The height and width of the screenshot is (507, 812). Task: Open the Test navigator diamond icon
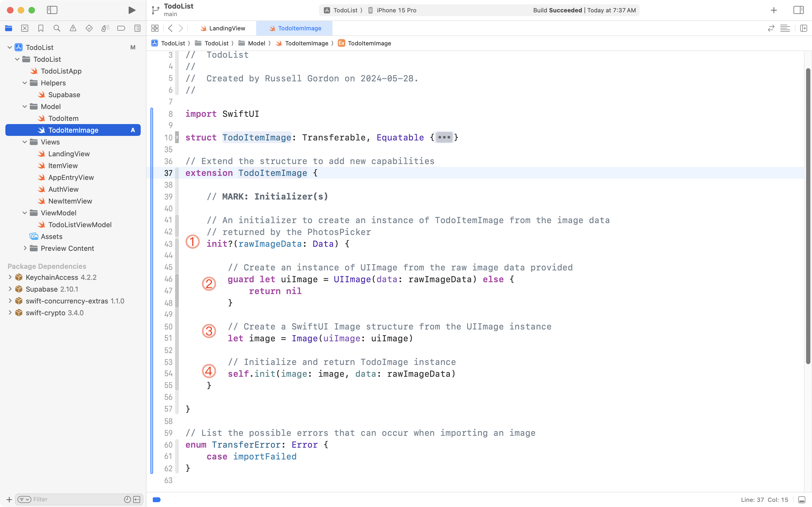(89, 28)
